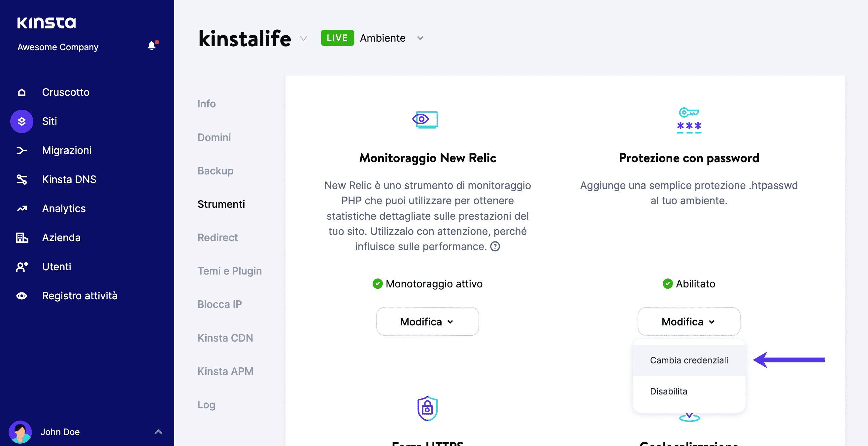Open Registro attività page
868x446 pixels.
[x=80, y=296]
